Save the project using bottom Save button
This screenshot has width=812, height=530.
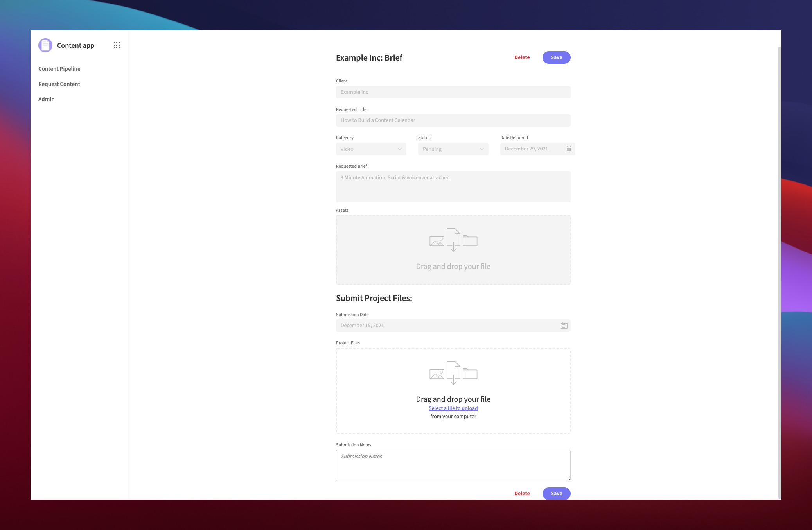tap(555, 493)
